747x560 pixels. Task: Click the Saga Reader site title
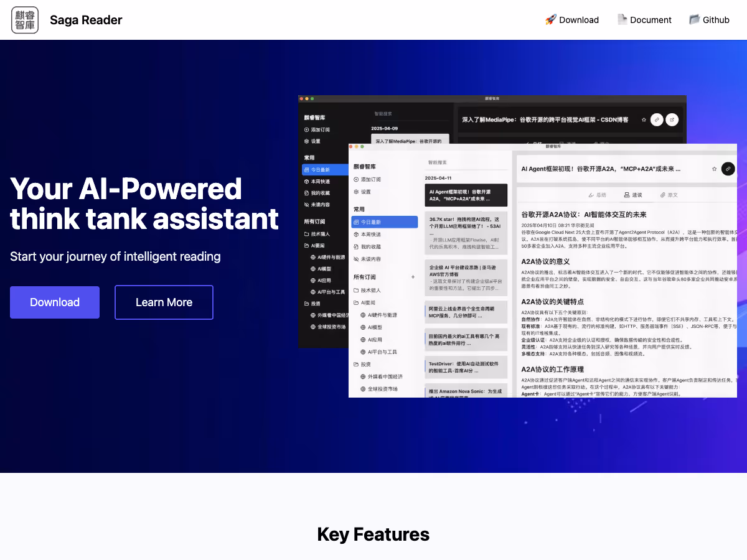pyautogui.click(x=86, y=20)
